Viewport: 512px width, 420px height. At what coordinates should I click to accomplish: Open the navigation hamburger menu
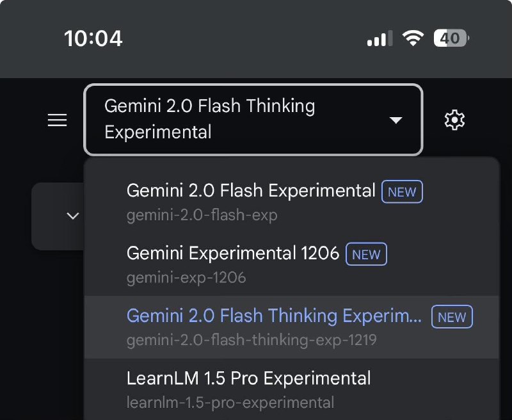pos(57,120)
